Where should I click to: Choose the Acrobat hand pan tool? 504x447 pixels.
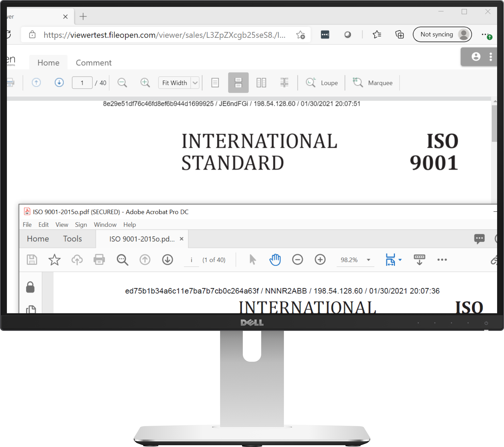click(x=275, y=260)
